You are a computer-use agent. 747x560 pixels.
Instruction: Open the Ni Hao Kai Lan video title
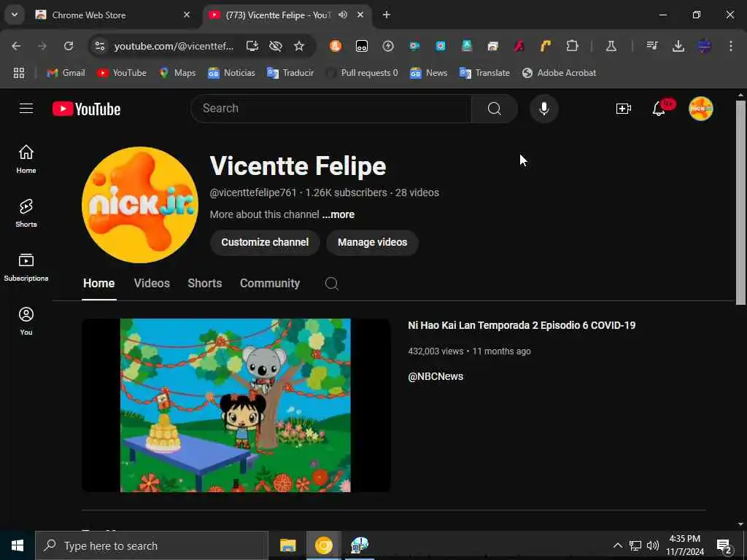click(x=522, y=326)
